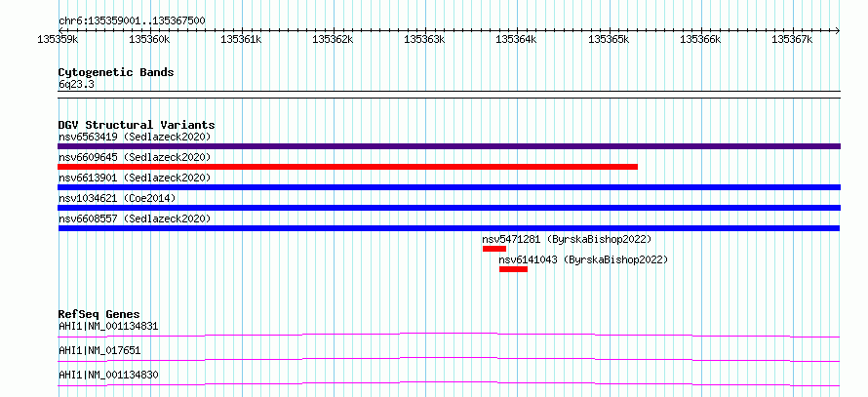
Task: Click the nsv6608557 (Sedlazeck2020) label
Action: coord(135,218)
